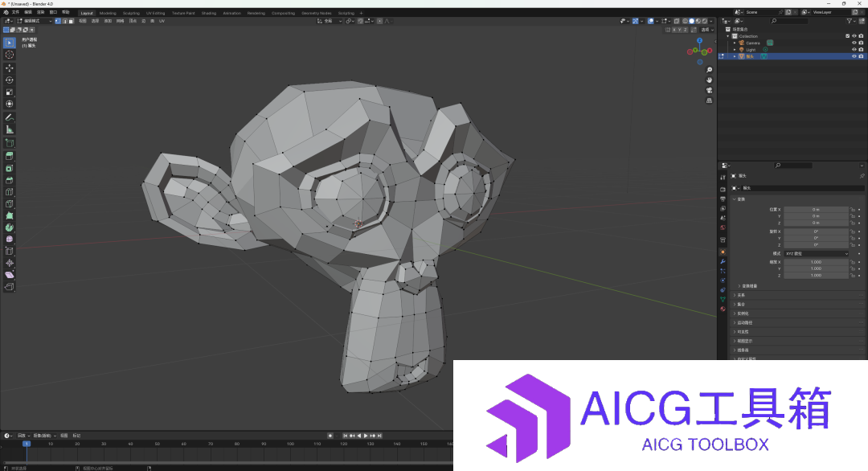Screen dimensions: 868x471
Task: Switch to the Modeling workspace tab
Action: [x=108, y=14]
